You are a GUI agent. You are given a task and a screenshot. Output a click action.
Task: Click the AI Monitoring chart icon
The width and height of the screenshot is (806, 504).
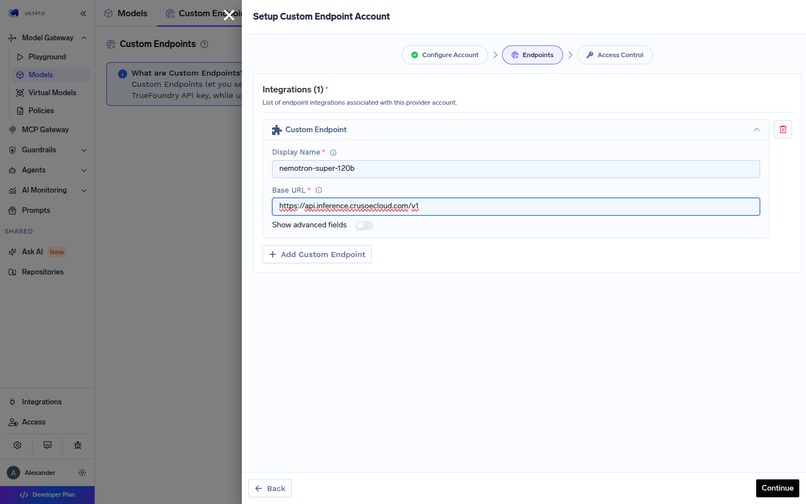click(x=12, y=190)
